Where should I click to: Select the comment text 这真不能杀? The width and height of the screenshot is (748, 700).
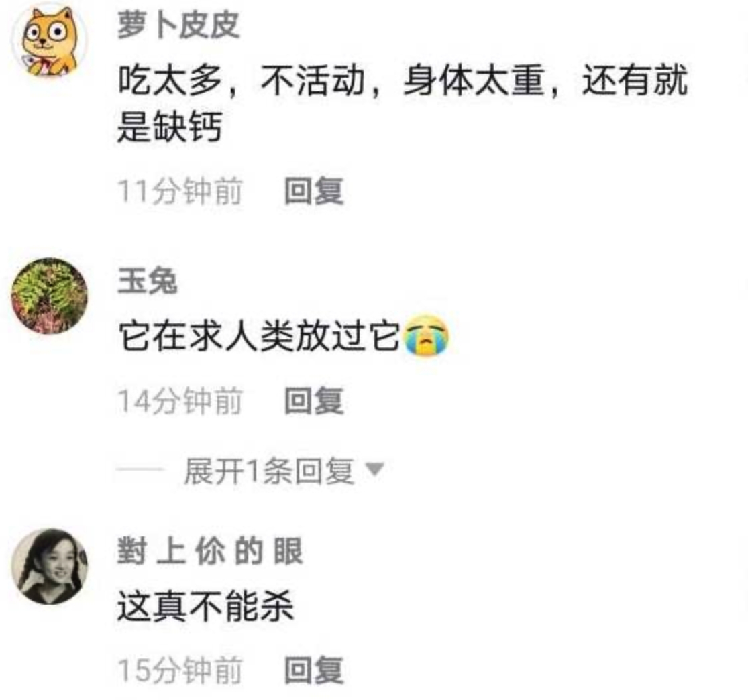point(205,605)
